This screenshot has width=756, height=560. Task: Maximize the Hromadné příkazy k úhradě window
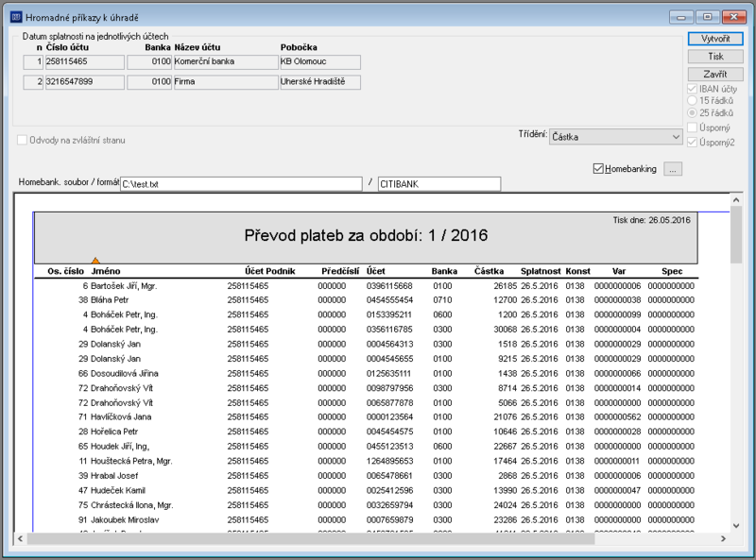coord(707,17)
